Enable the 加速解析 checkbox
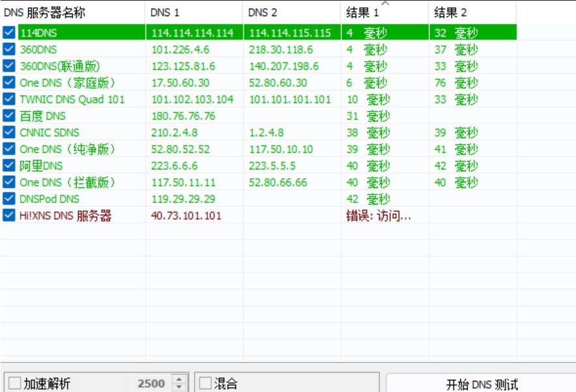Viewport: 576px width, 392px height. tap(15, 383)
